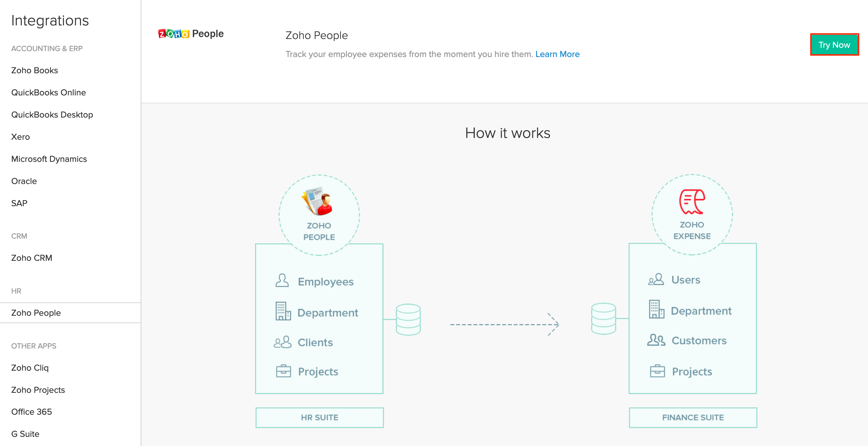Open the Zoho Books integration
This screenshot has width=868, height=446.
[34, 70]
